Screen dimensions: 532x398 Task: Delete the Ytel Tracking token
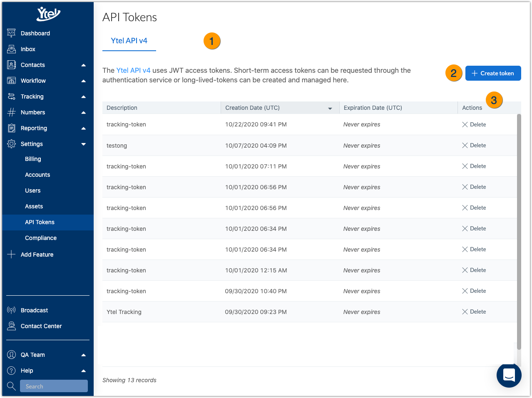click(474, 312)
